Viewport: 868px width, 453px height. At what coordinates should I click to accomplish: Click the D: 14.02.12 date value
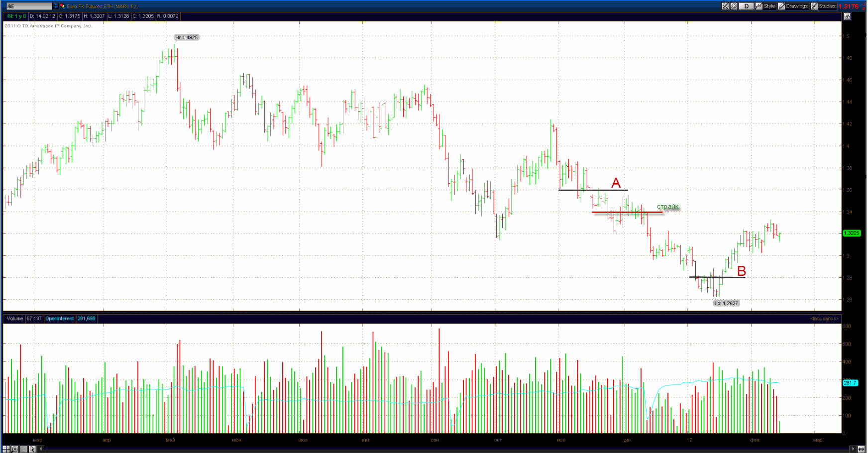[42, 16]
